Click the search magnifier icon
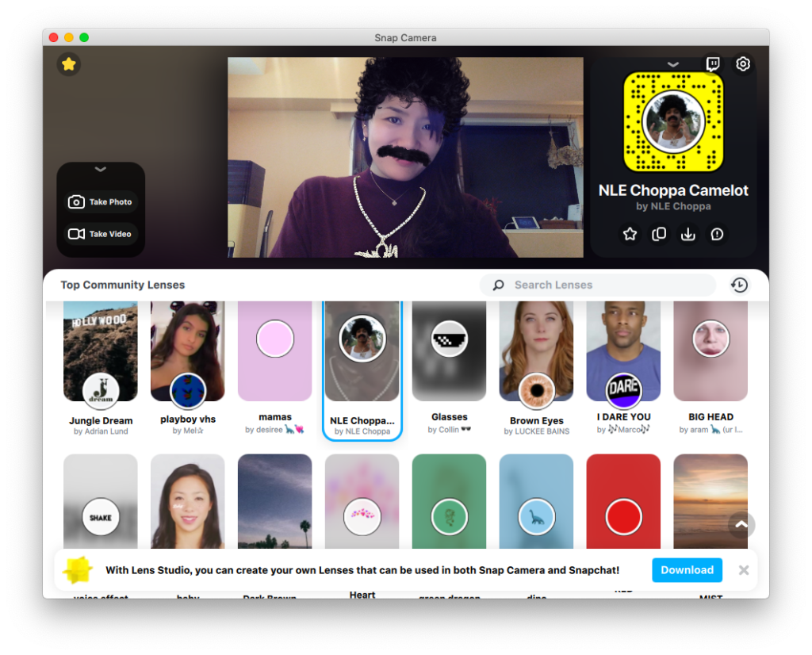Screen dimensions: 812x655 point(498,285)
